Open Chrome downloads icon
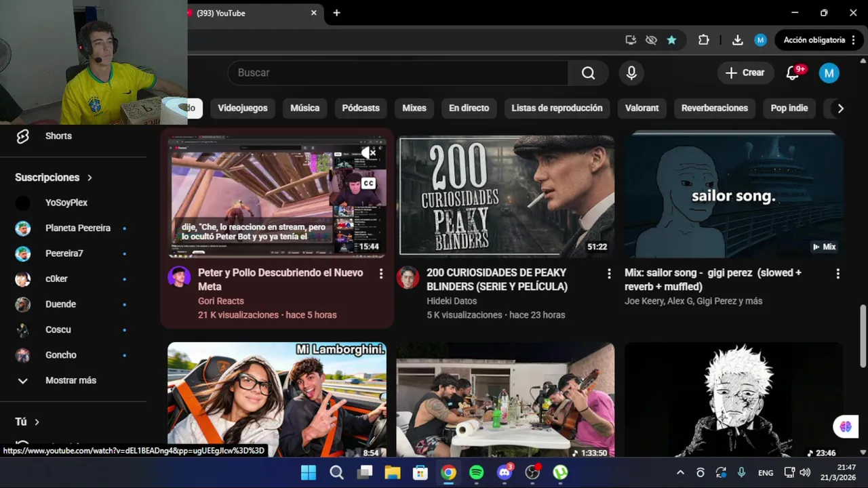868x488 pixels. [738, 40]
